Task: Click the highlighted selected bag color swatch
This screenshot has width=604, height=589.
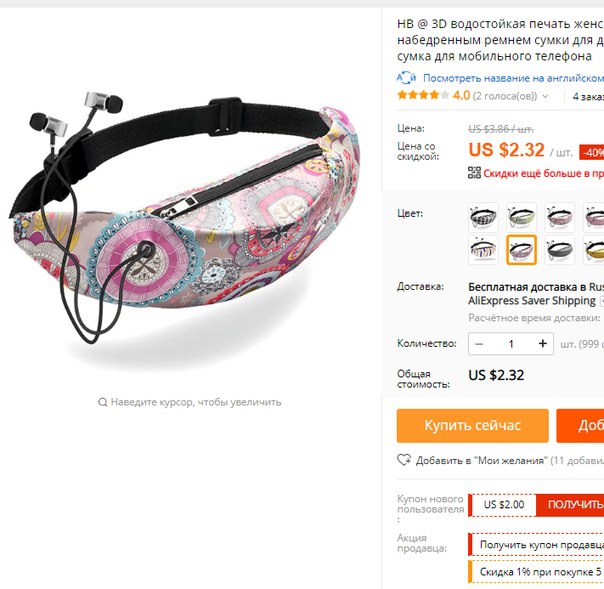Action: (521, 250)
